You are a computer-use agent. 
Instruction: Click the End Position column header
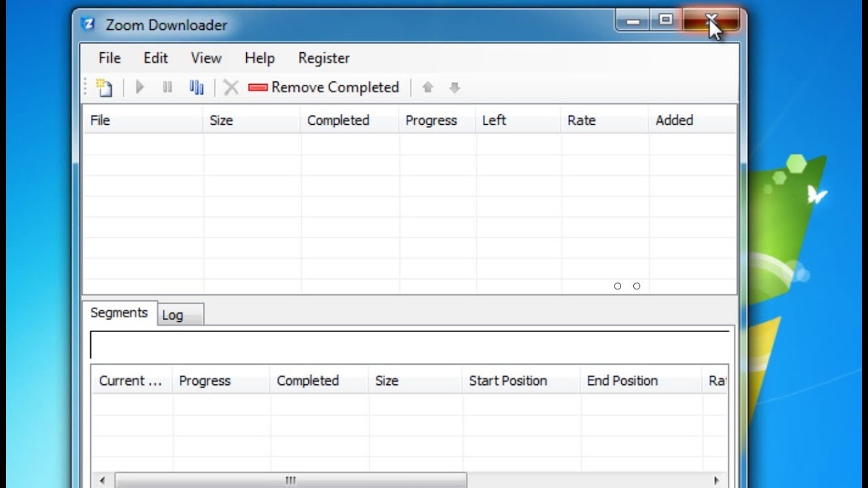[x=641, y=381]
